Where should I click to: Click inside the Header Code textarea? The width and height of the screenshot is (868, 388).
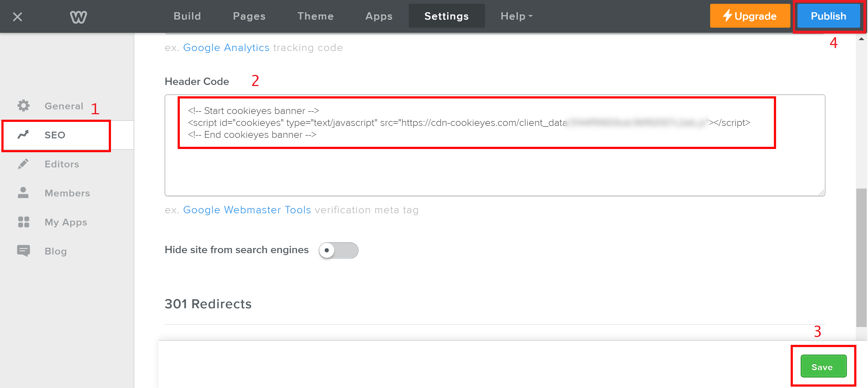[495, 145]
